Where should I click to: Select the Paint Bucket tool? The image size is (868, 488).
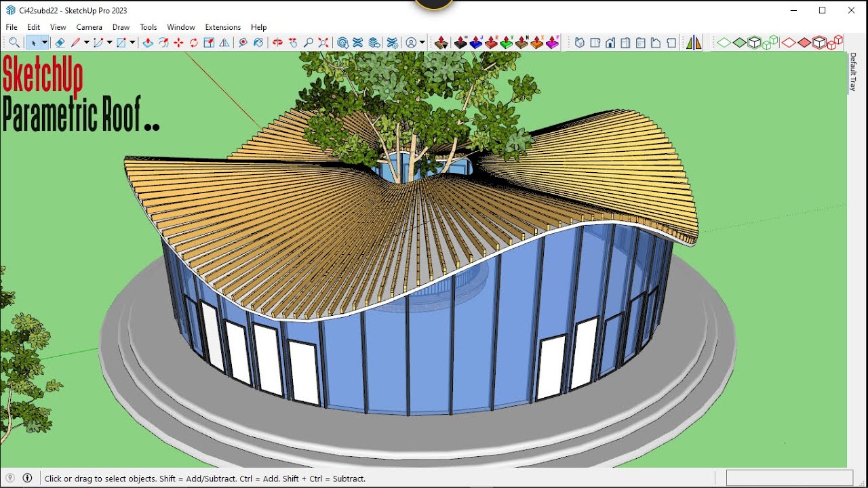258,43
